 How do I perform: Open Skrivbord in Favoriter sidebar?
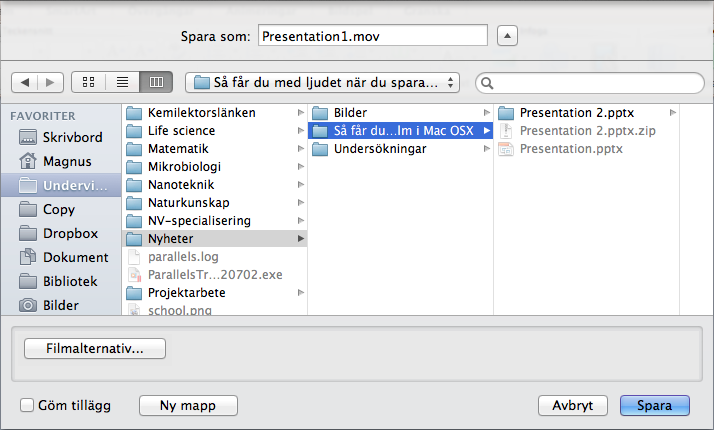pyautogui.click(x=61, y=137)
